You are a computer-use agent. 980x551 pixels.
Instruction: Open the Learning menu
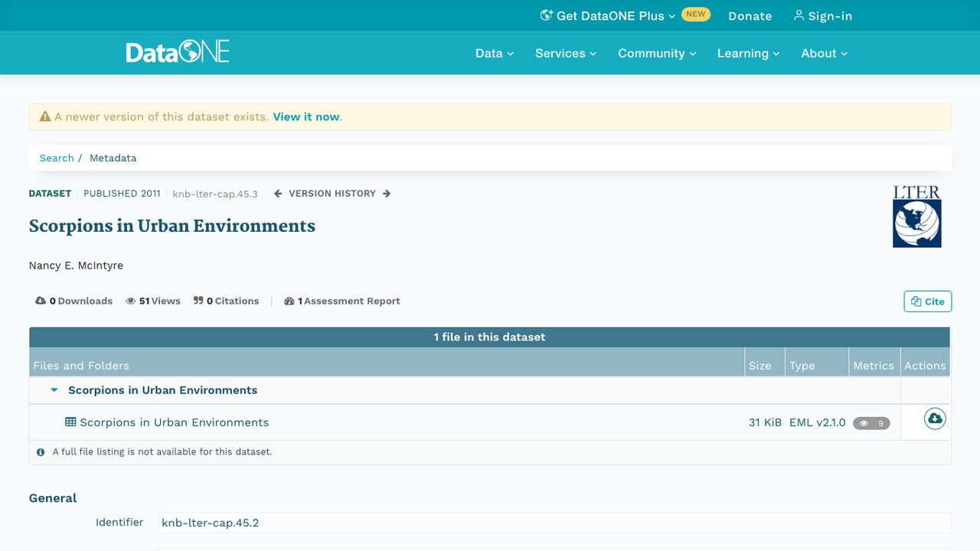pyautogui.click(x=748, y=53)
